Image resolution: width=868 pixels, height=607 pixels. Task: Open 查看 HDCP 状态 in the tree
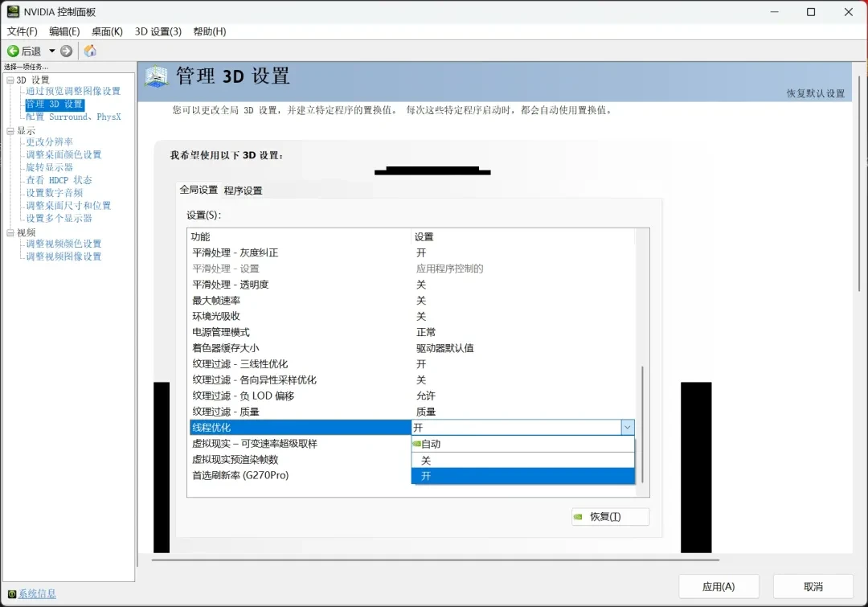[59, 180]
